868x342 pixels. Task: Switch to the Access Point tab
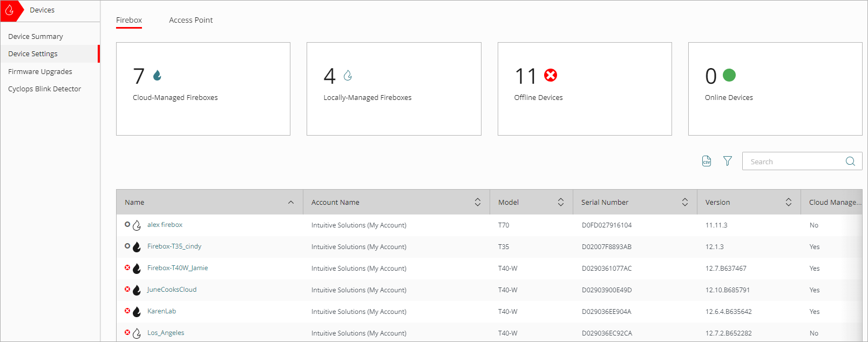[191, 20]
